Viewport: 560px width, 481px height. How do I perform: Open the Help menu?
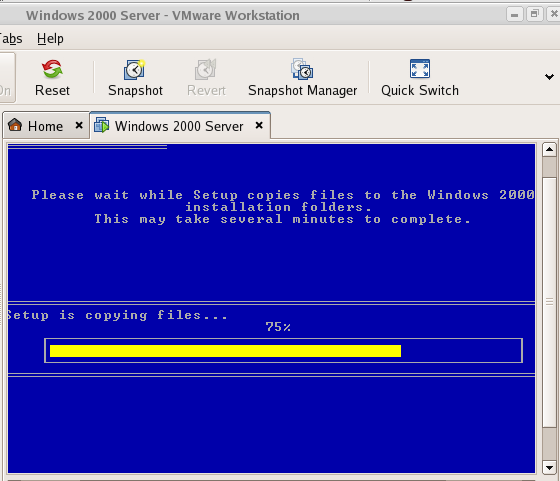click(50, 38)
